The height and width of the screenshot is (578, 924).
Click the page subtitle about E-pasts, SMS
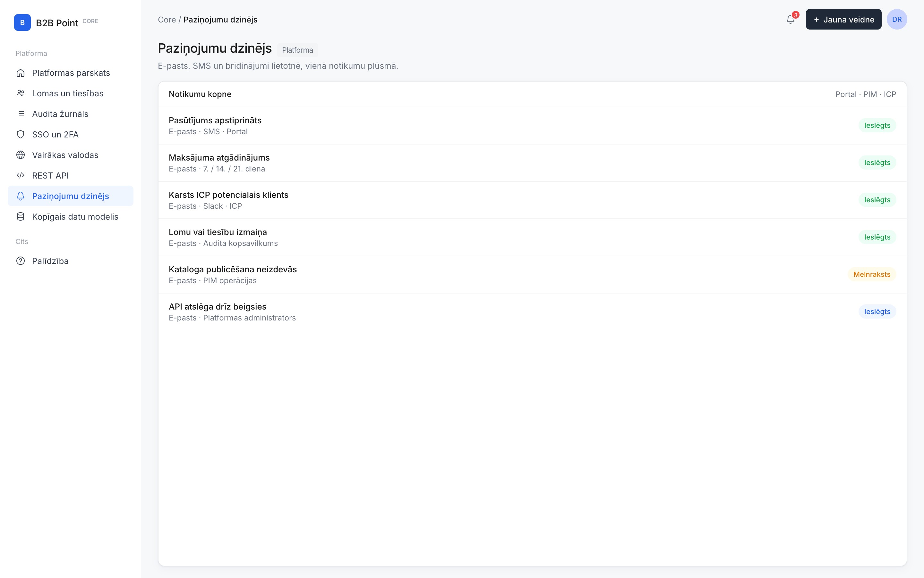pos(278,66)
